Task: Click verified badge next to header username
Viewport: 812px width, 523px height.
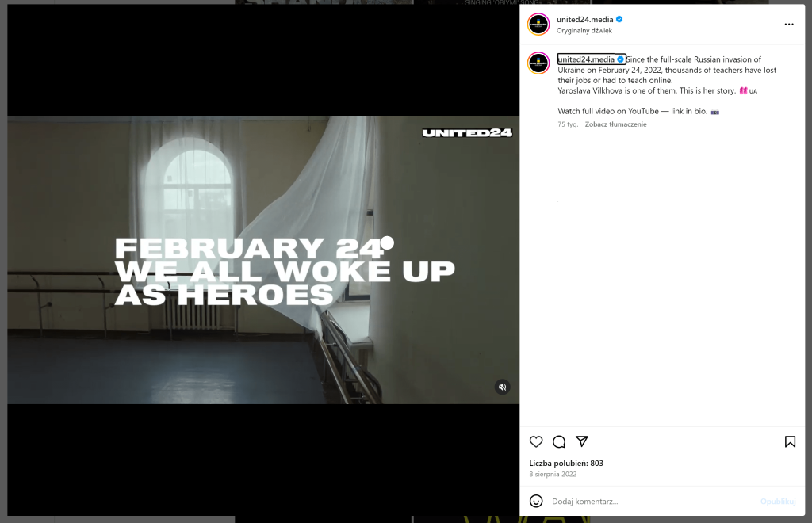Action: 619,19
